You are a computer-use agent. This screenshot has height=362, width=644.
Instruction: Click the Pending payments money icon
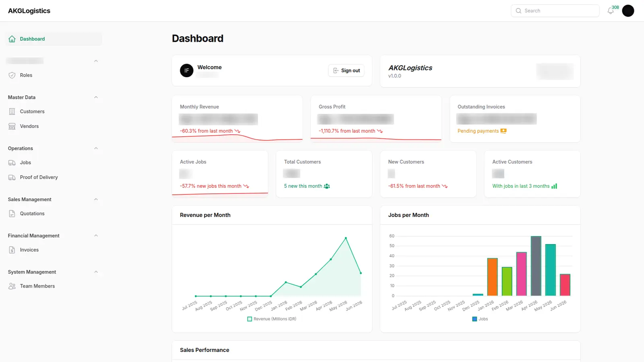click(504, 131)
